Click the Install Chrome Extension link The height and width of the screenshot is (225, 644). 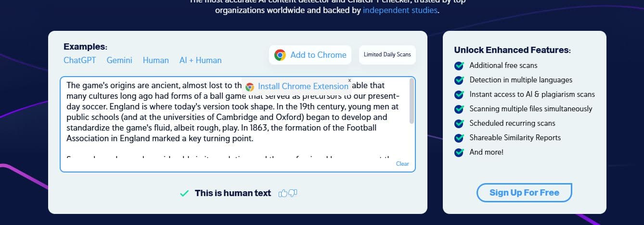303,86
